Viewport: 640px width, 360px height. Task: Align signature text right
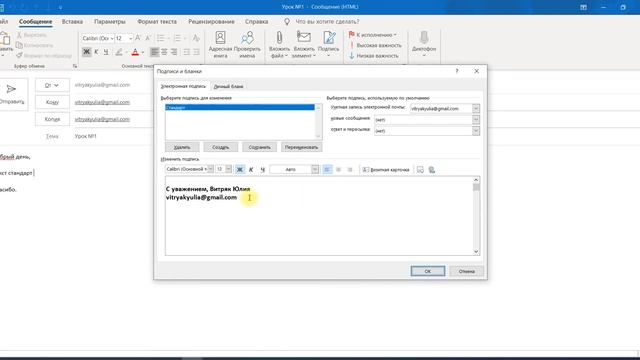[x=350, y=169]
